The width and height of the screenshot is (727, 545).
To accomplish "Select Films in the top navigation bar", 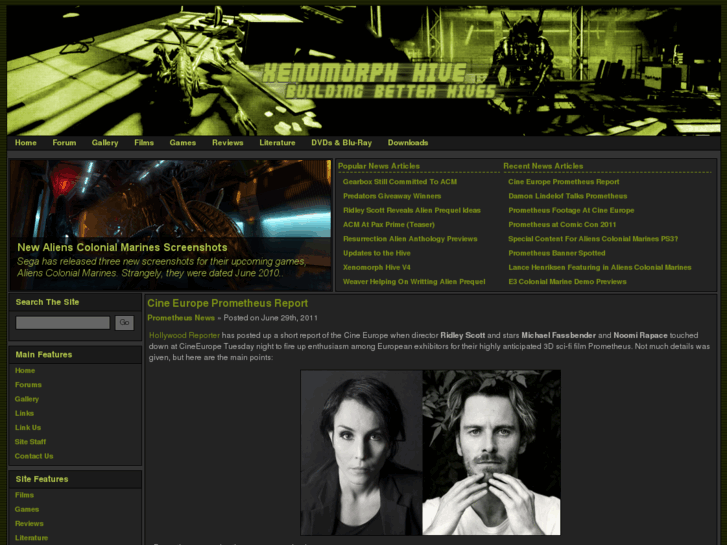I will [x=144, y=142].
